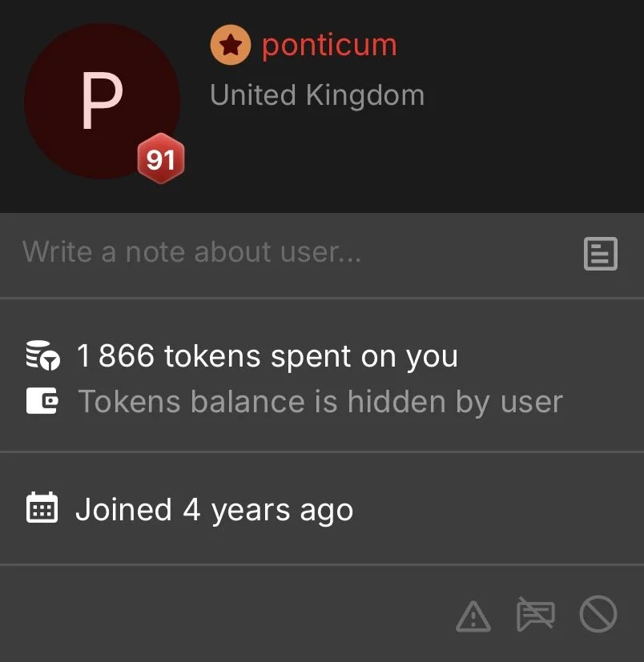Click the report user warning triangle icon

[473, 616]
